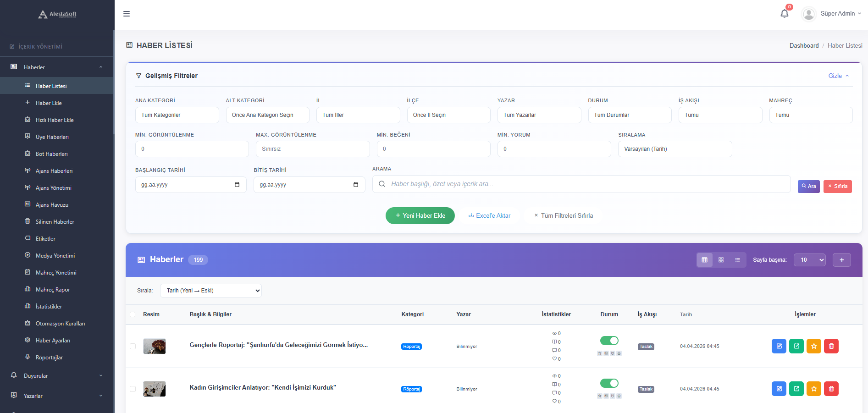Open the Ana Kategori dropdown
Screen dimensions: 868x413
click(x=177, y=115)
